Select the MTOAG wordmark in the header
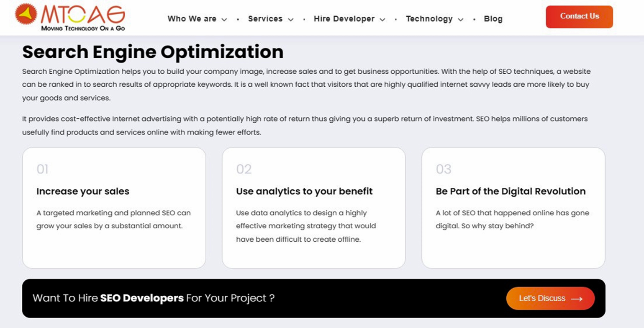 [82, 14]
